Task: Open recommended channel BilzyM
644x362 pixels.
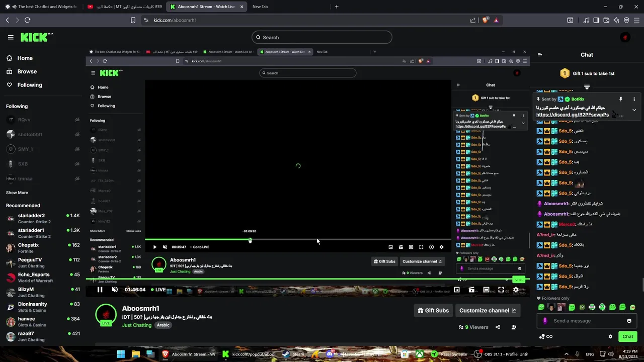Action: (43, 292)
